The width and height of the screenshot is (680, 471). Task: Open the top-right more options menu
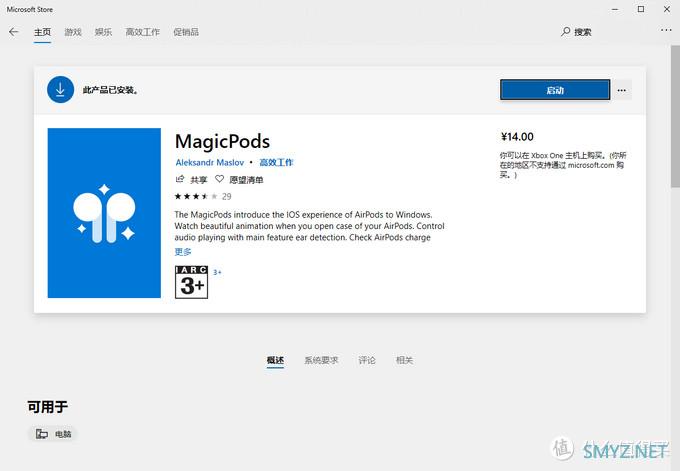(x=666, y=30)
